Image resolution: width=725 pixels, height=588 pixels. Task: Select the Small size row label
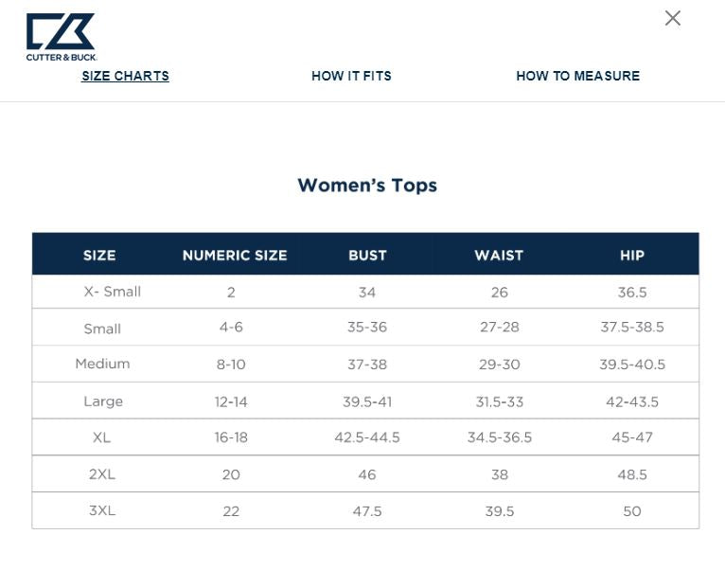click(x=102, y=329)
